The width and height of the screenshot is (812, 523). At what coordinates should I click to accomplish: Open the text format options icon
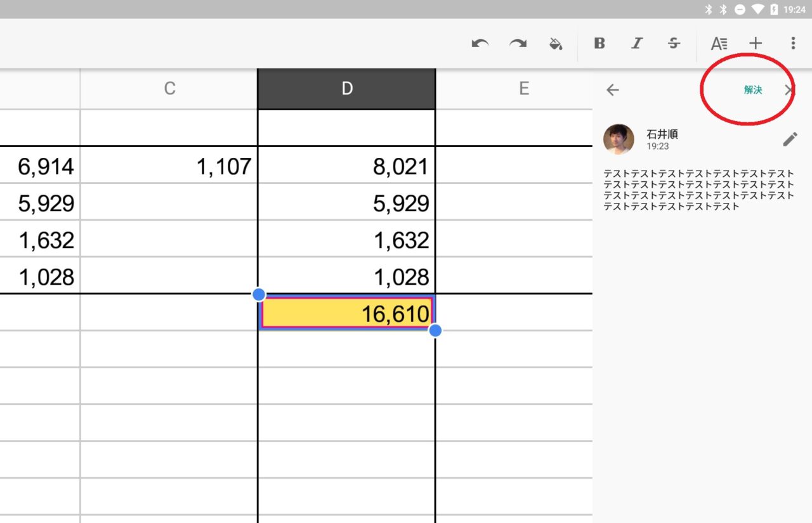719,43
